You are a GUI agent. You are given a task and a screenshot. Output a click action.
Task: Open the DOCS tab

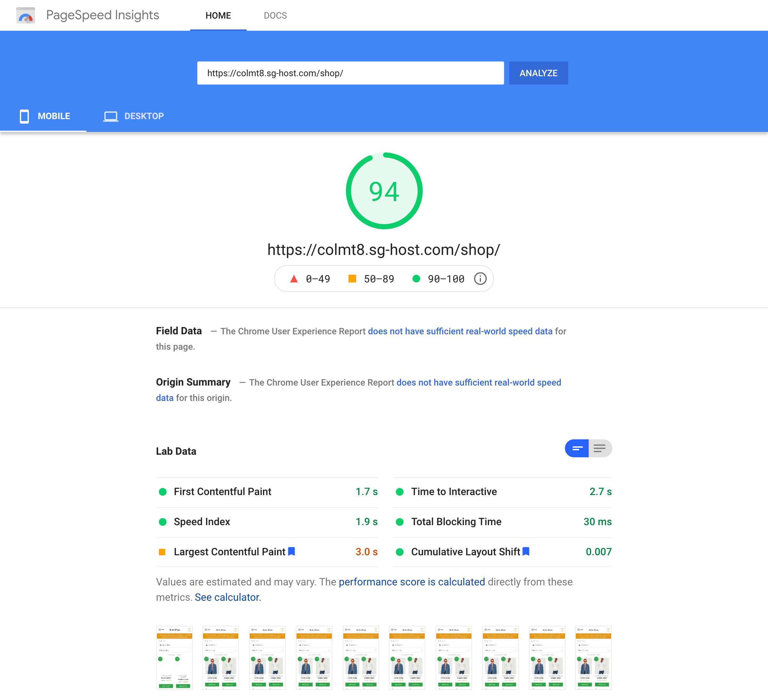275,16
